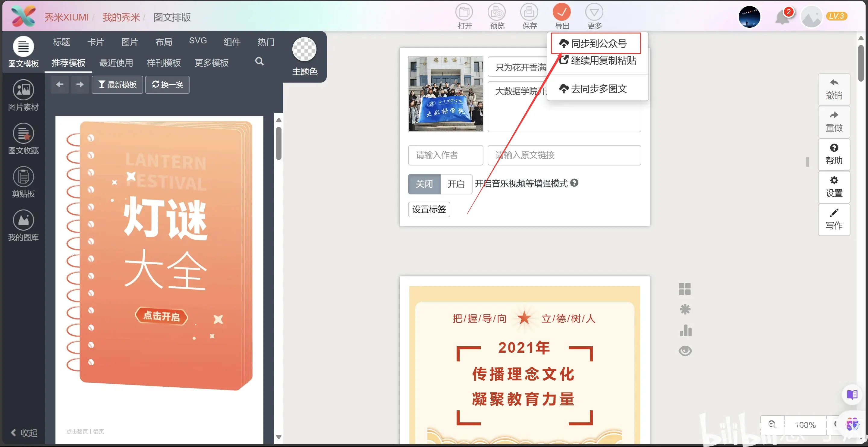Open the notification bell icon
868x447 pixels.
pos(782,17)
